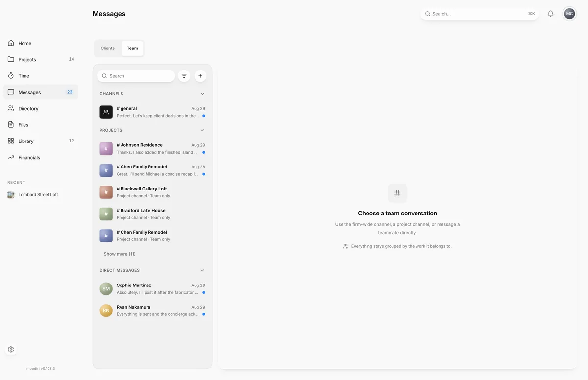Click the ⌘K shortcut hint

coord(532,14)
